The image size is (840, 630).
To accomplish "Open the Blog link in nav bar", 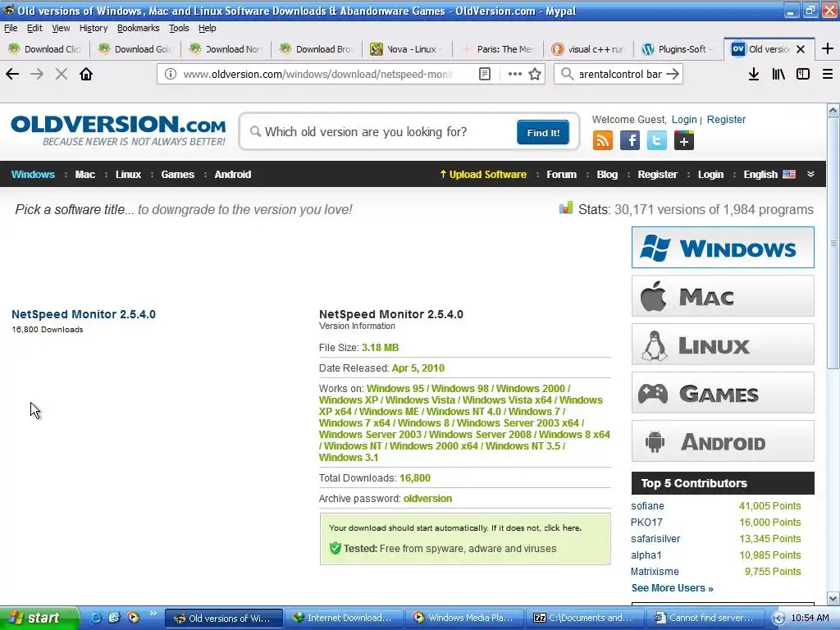I will (x=607, y=174).
